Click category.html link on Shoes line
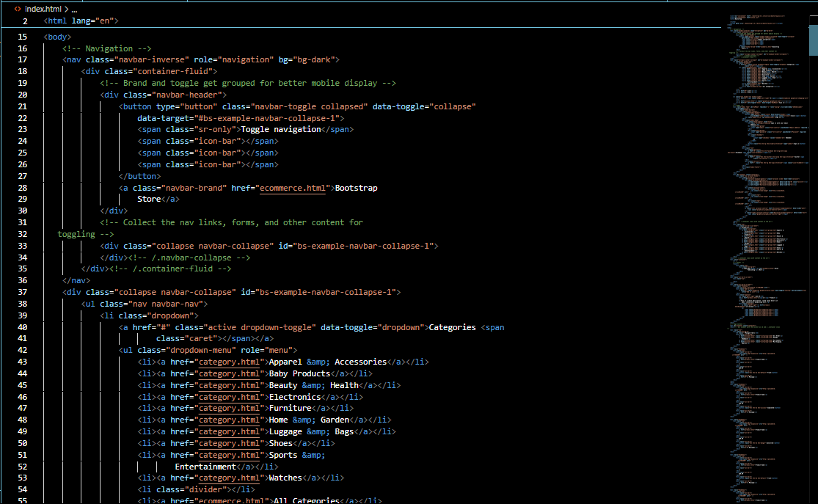The image size is (818, 504). click(x=230, y=443)
